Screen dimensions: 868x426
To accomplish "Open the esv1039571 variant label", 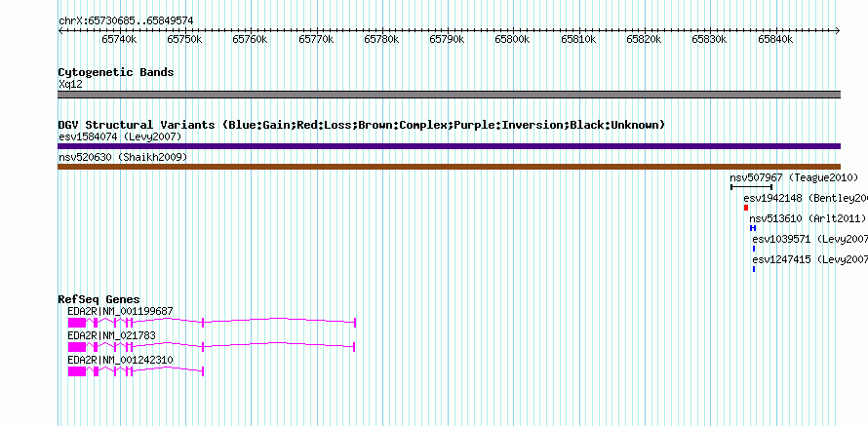I will tap(809, 239).
